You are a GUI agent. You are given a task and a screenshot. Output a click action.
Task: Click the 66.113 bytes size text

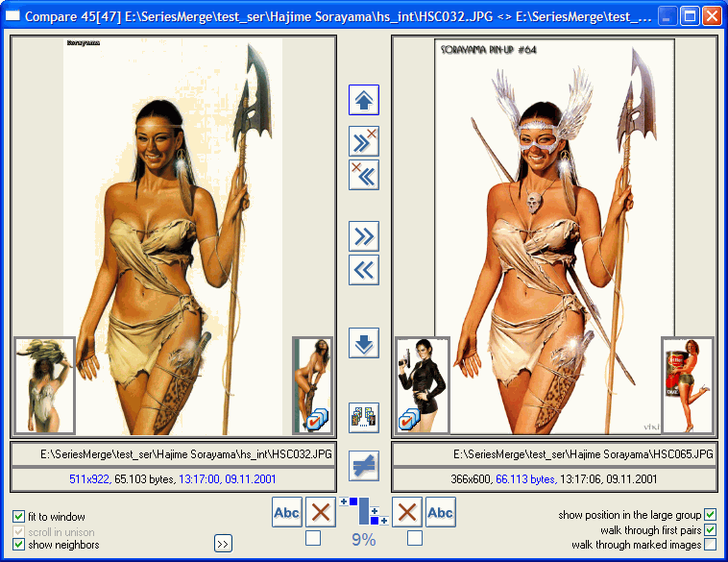(x=525, y=478)
